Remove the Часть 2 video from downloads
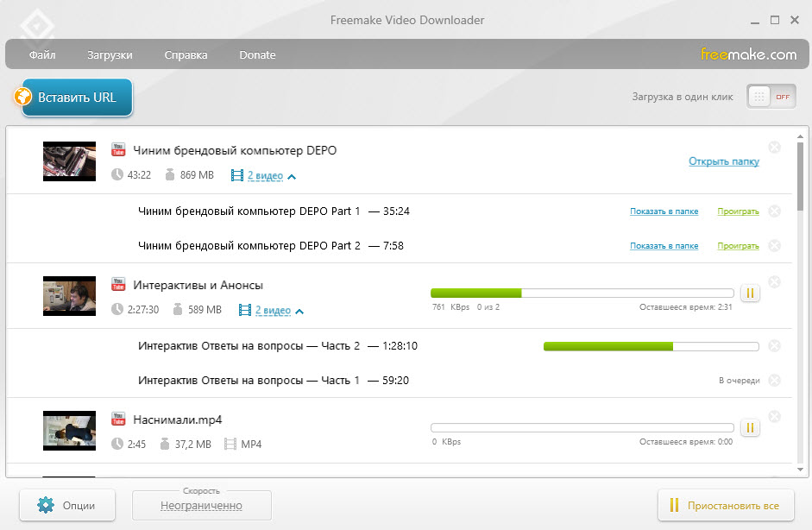This screenshot has height=530, width=812. pos(774,345)
